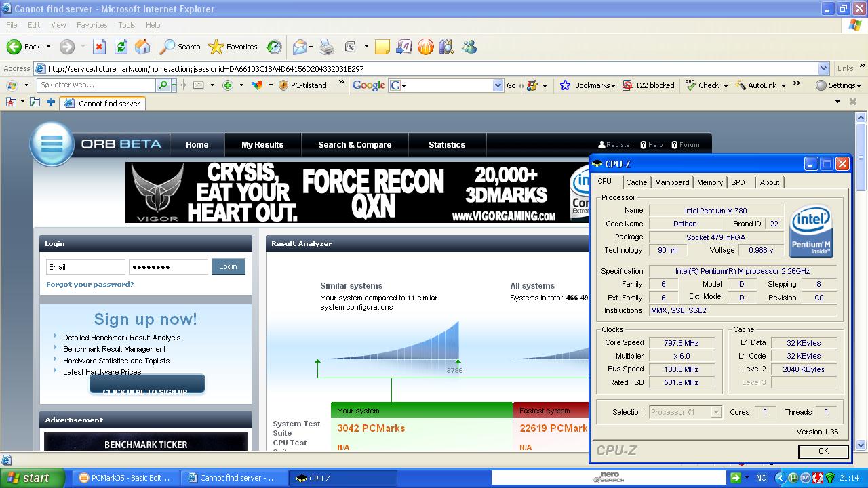Click the Email input field

85,267
